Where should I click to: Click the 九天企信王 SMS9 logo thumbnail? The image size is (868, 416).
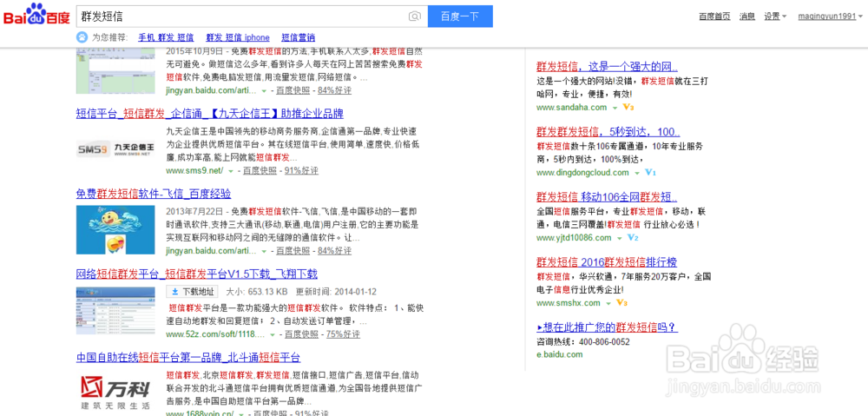point(115,149)
